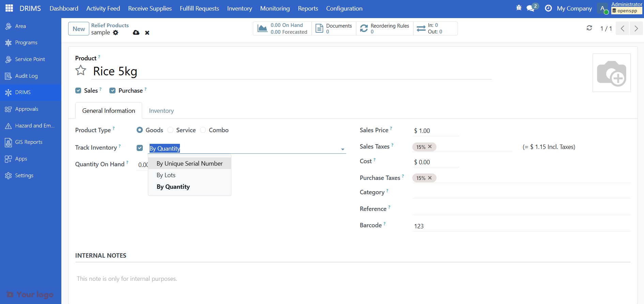Open the Sales Taxes tag field

click(x=462, y=147)
